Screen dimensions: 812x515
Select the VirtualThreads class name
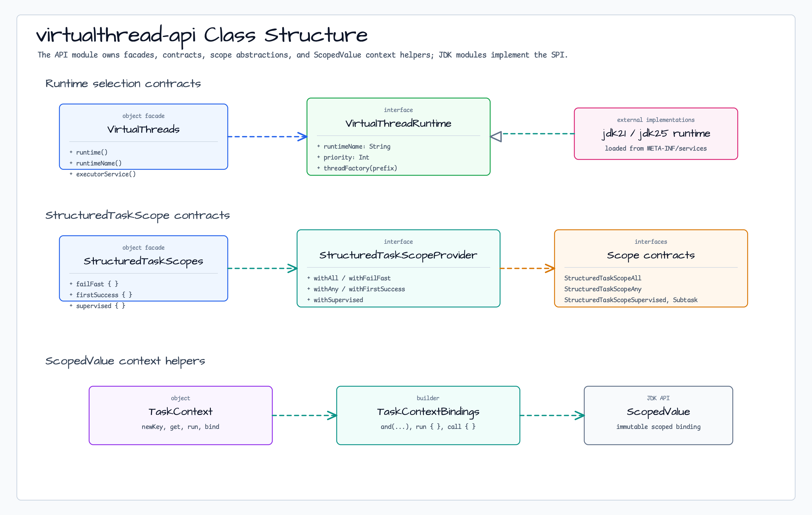(x=143, y=129)
